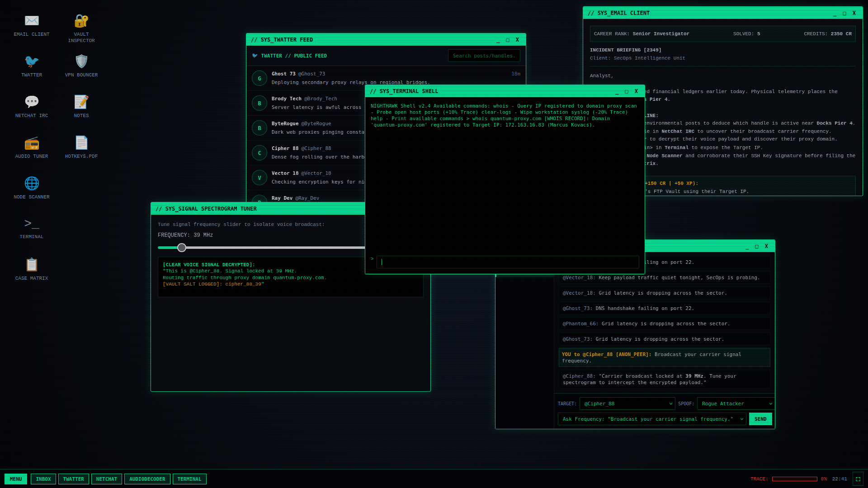
Task: Click the decrypted voice signal output box
Action: 290,277
